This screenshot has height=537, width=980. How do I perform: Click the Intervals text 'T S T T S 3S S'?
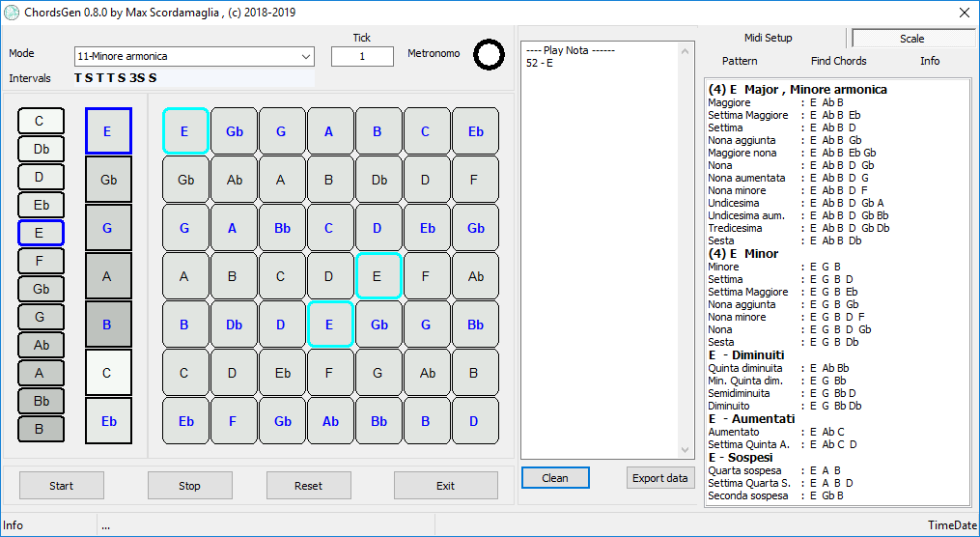116,78
